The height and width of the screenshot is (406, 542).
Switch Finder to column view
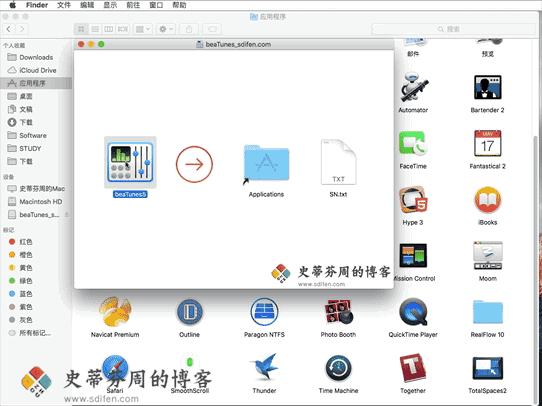pyautogui.click(x=109, y=29)
